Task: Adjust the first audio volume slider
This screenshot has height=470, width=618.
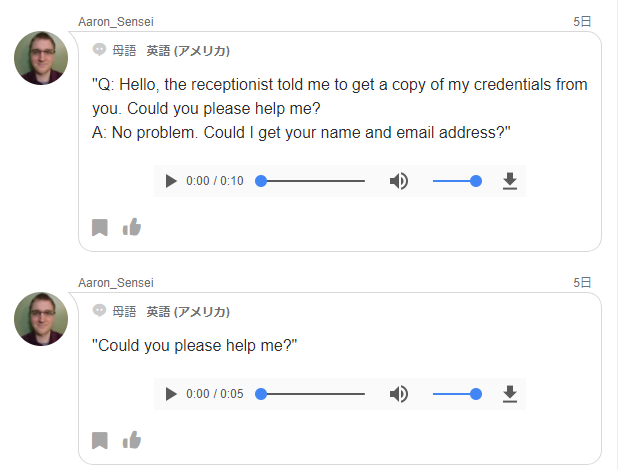Action: coord(456,181)
